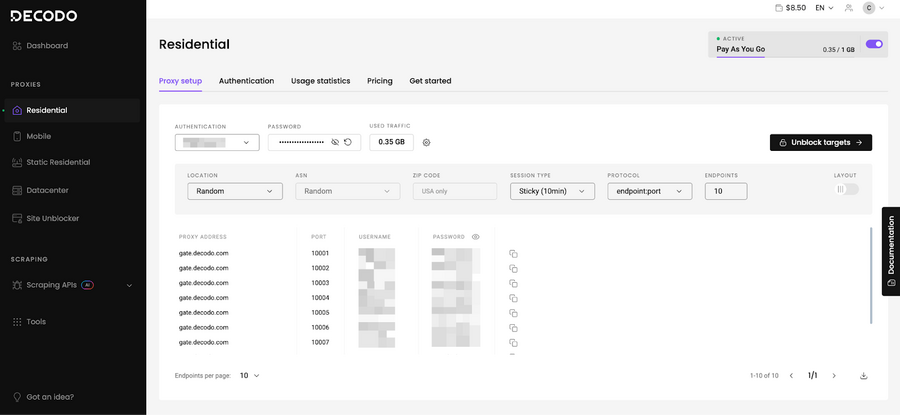
Task: Open the Location dropdown
Action: click(235, 191)
